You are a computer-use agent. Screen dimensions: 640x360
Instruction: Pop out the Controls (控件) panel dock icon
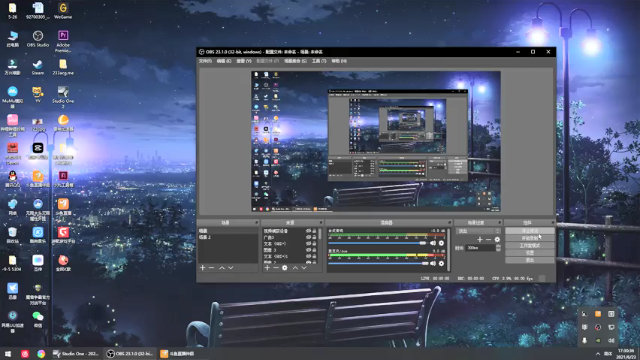[553, 222]
